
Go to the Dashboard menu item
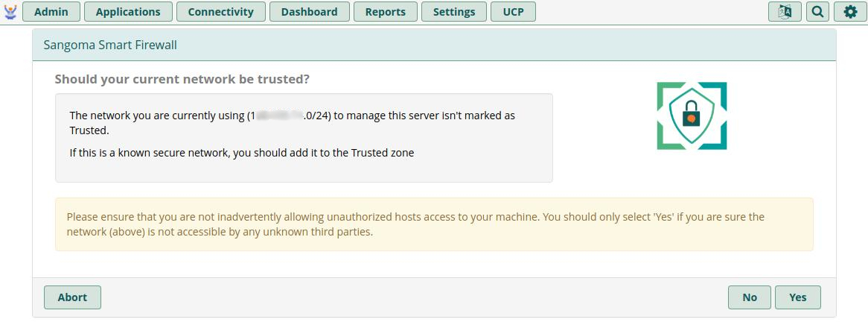[x=309, y=12]
